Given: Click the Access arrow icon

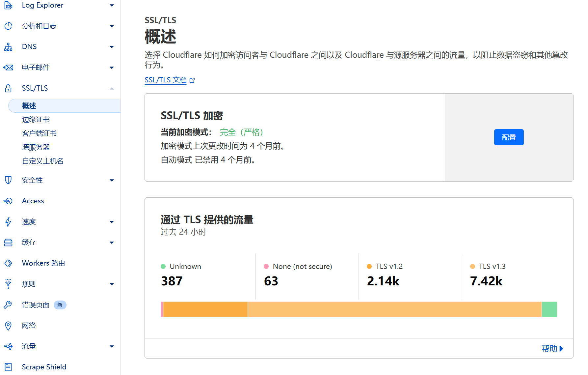Looking at the screenshot, I should click(8, 201).
